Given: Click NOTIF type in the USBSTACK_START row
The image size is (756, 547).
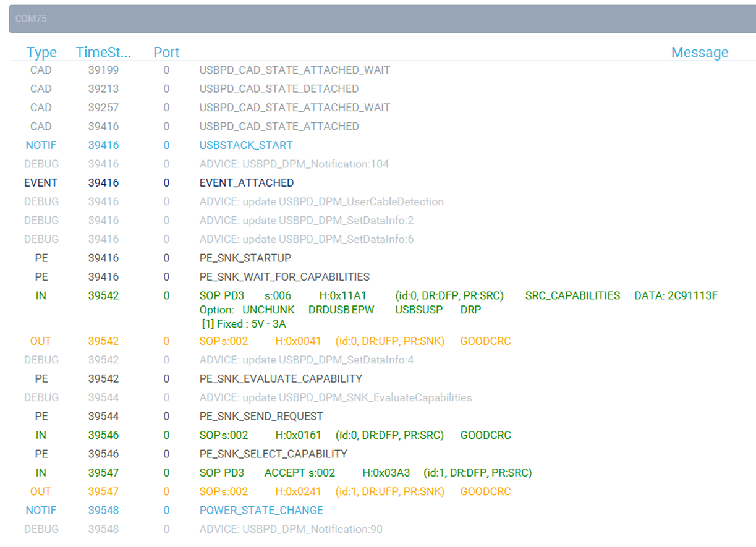Looking at the screenshot, I should coord(41,145).
